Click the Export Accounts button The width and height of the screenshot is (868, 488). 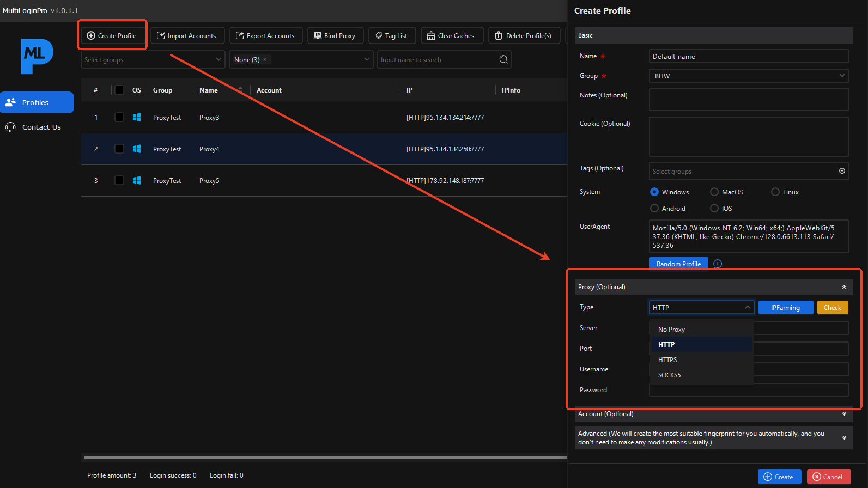pos(265,35)
